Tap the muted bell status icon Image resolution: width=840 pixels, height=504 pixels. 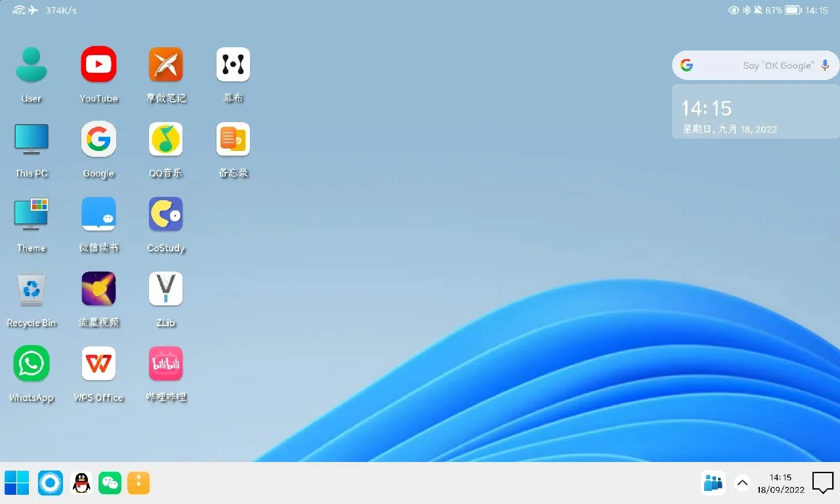coord(758,10)
